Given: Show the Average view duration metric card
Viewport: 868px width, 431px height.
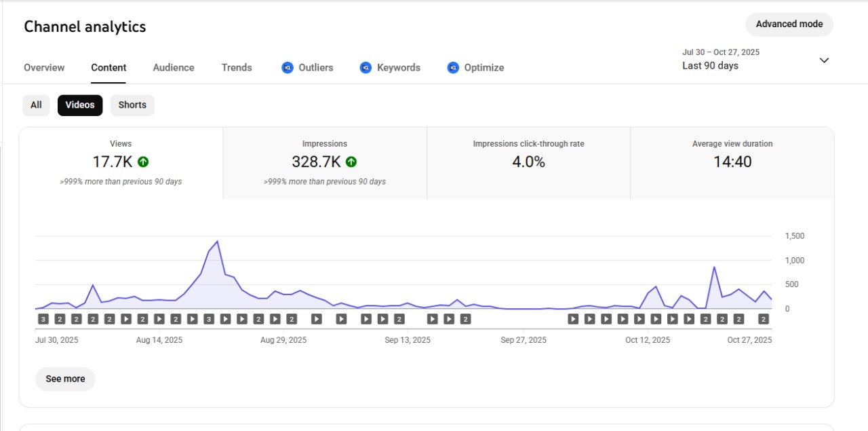Looking at the screenshot, I should (x=732, y=162).
